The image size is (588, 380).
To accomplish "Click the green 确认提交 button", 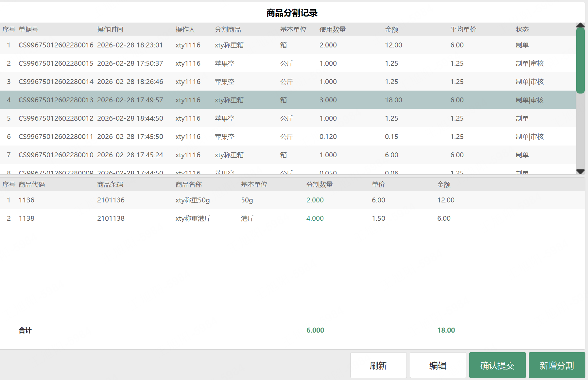I will 497,365.
